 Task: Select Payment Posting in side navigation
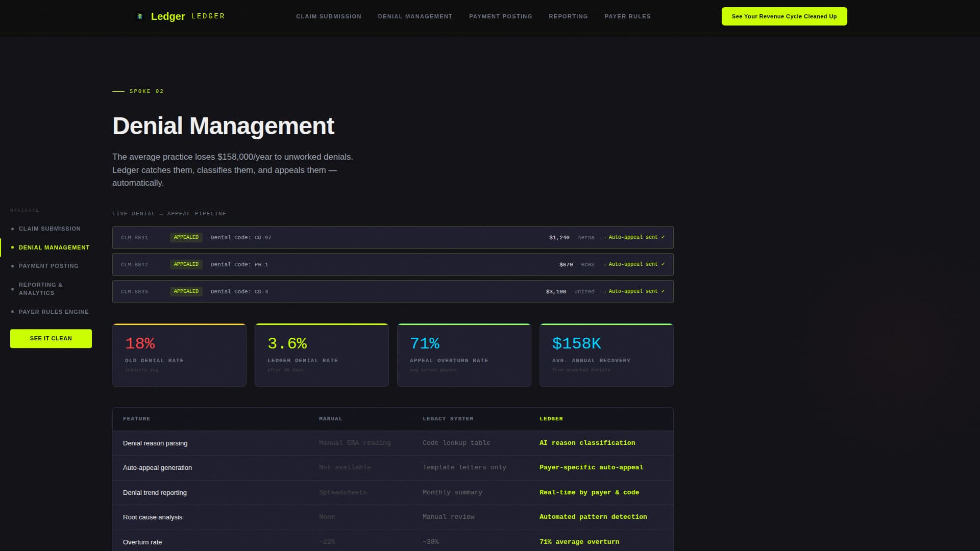[x=48, y=266]
